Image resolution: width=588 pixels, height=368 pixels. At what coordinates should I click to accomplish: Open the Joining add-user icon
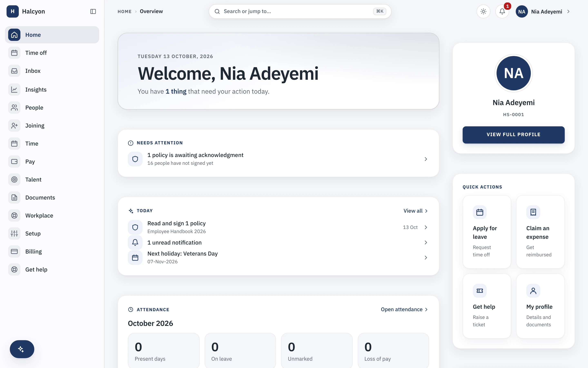14,126
